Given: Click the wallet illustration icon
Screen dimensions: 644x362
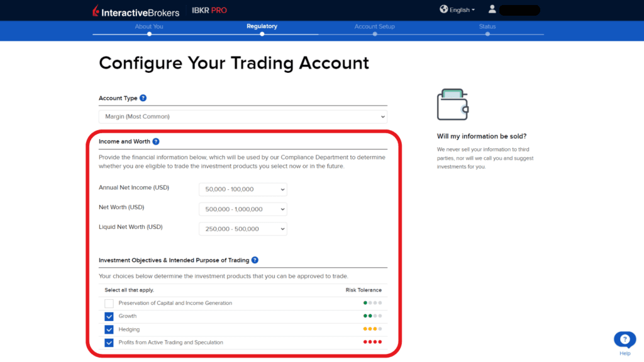Looking at the screenshot, I should pos(452,103).
